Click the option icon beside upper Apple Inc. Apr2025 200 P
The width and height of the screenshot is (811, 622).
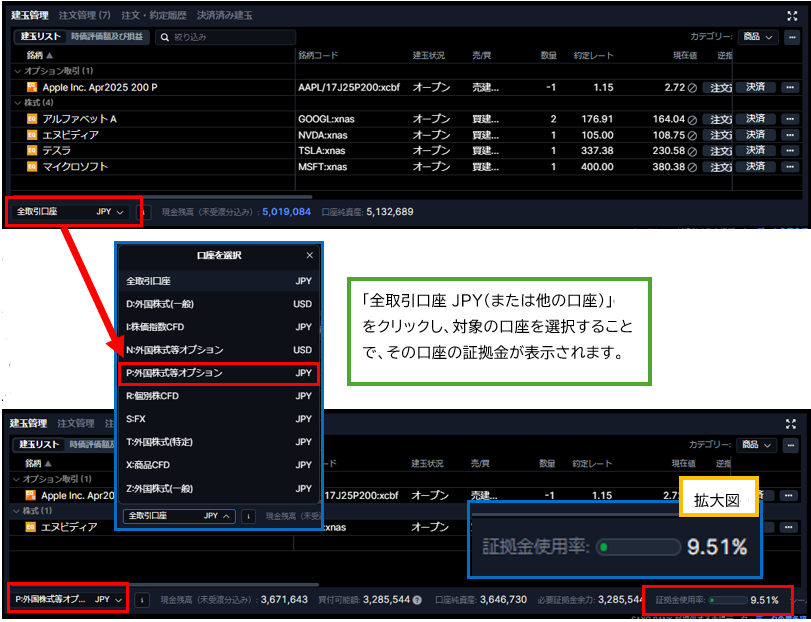pyautogui.click(x=32, y=87)
